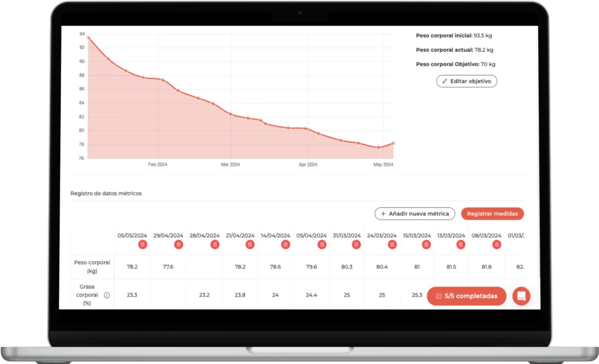Open the chat support bubble
The width and height of the screenshot is (599, 364).
click(x=521, y=296)
